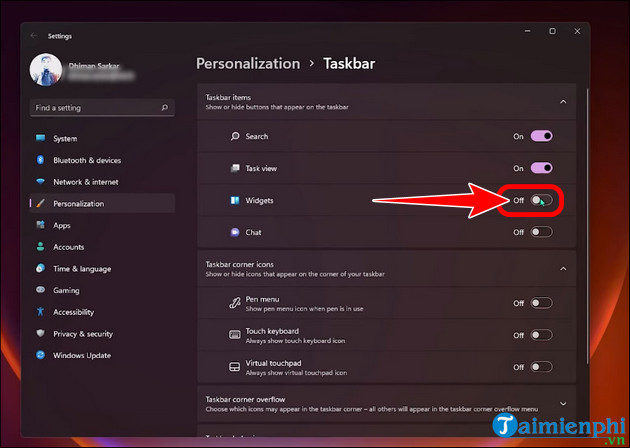Viewport: 630px width, 448px height.
Task: Select Apps in the sidebar
Action: click(102, 225)
